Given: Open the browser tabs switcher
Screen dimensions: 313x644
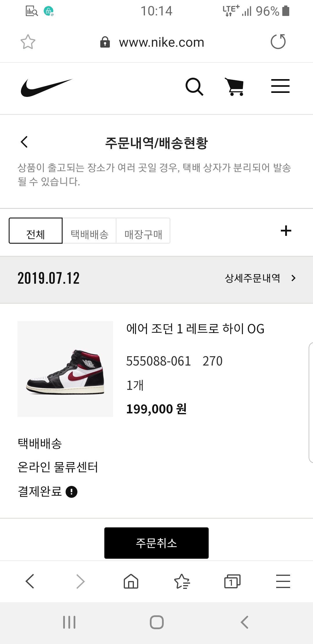Looking at the screenshot, I should tap(232, 581).
